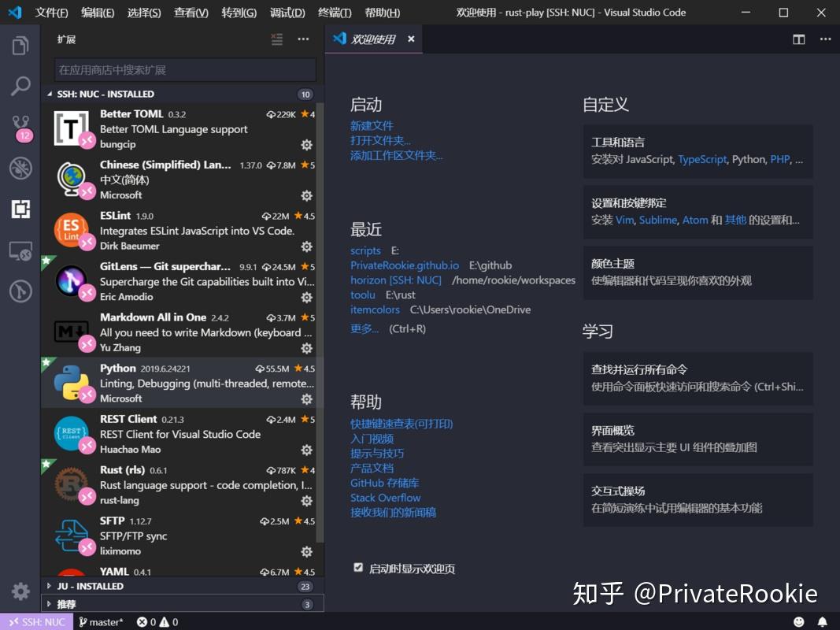
Task: Collapse the SSH: NUC - INSTALLED section
Action: (x=182, y=94)
